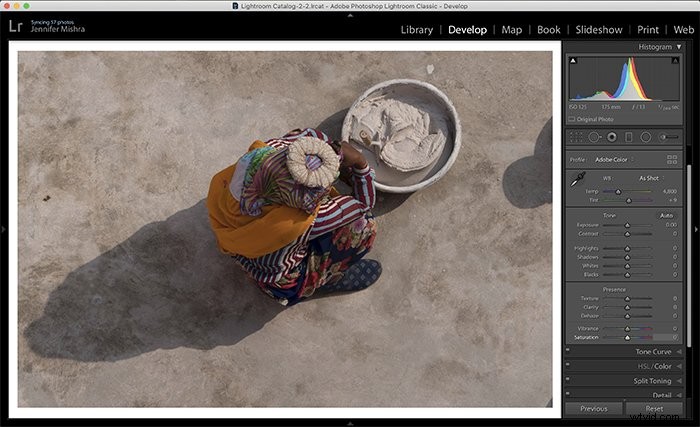Screen dimensions: 700x427
Task: Click the Auto tone button
Action: tap(667, 215)
